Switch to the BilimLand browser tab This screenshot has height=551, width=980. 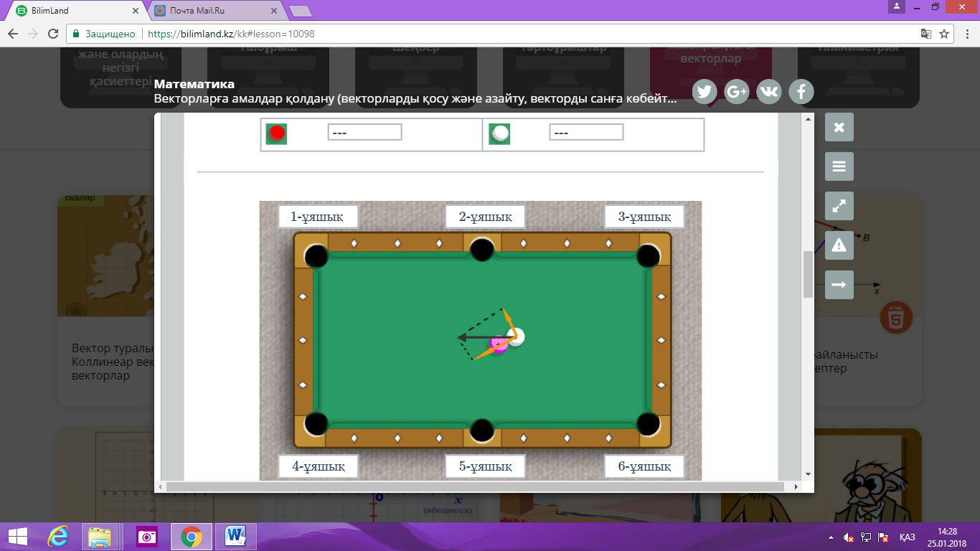[x=75, y=11]
